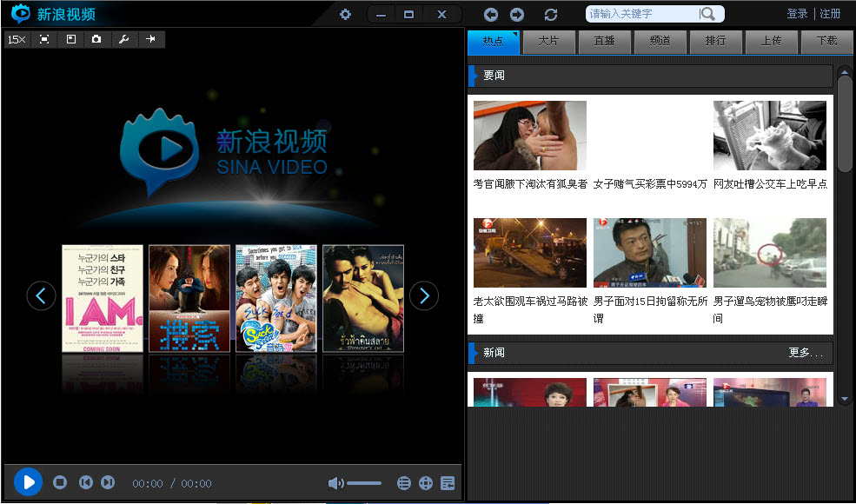Viewport: 856px width, 504px height.
Task: Open the Thai Director's cut movie poster
Action: click(363, 298)
